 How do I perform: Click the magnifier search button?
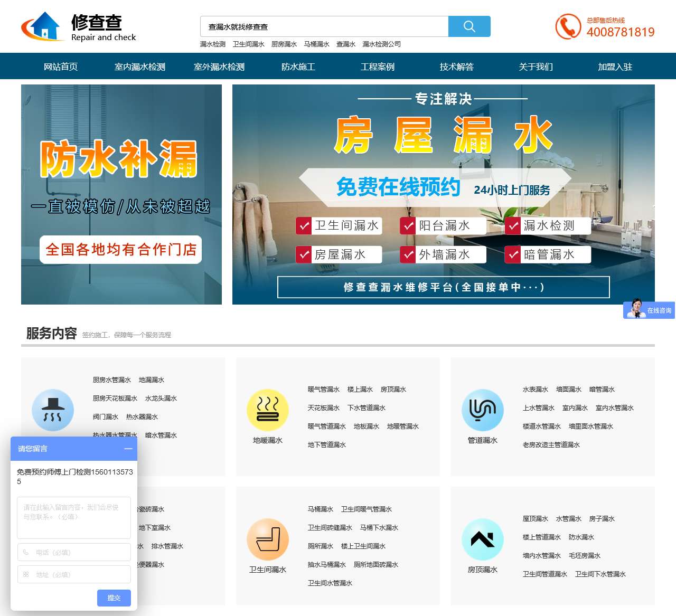469,26
